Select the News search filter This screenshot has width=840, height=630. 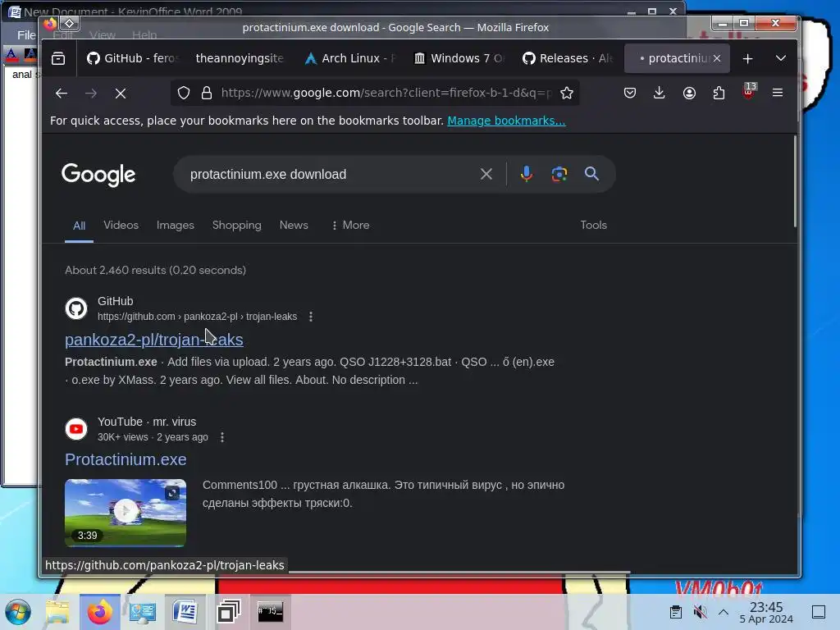[294, 226]
